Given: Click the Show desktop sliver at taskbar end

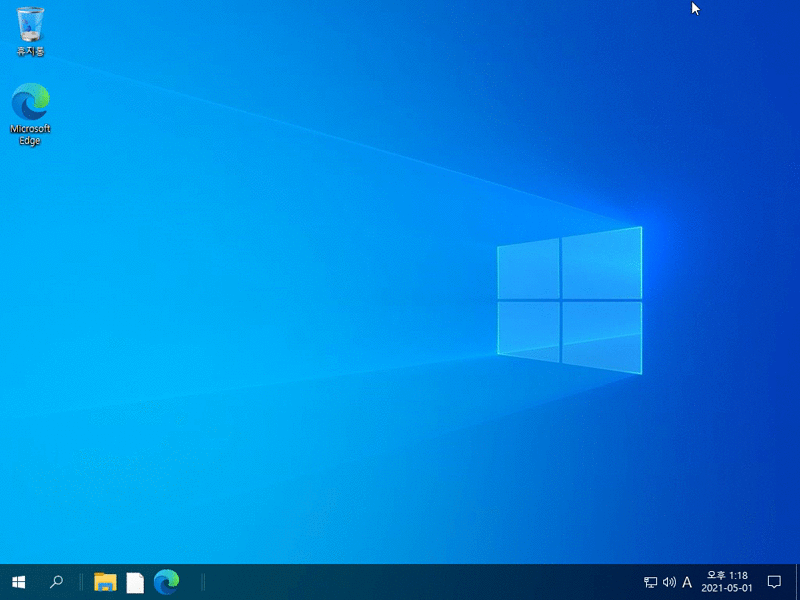Looking at the screenshot, I should tap(797, 582).
